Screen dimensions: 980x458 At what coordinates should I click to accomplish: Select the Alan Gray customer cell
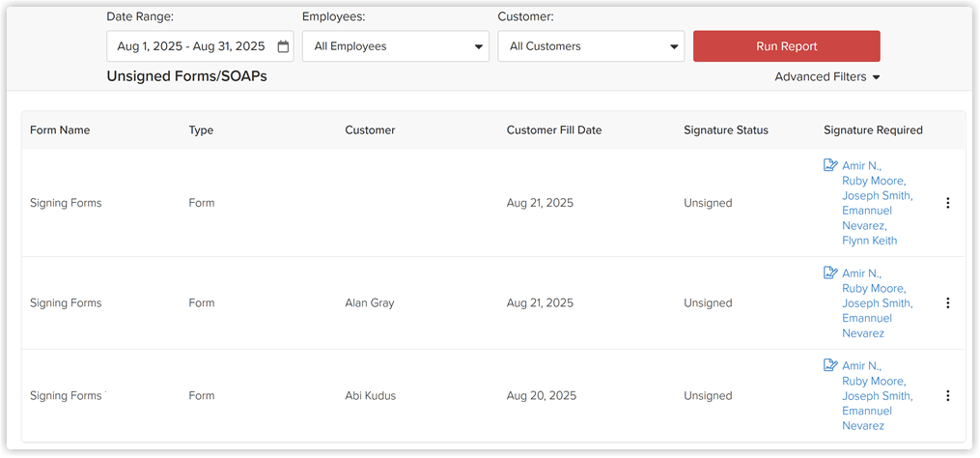[x=370, y=302]
